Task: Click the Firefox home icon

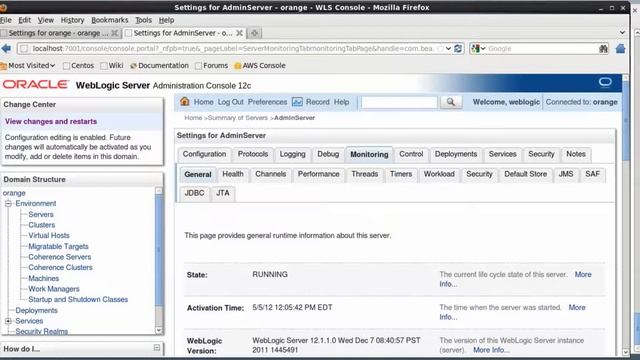Action: pyautogui.click(x=620, y=49)
